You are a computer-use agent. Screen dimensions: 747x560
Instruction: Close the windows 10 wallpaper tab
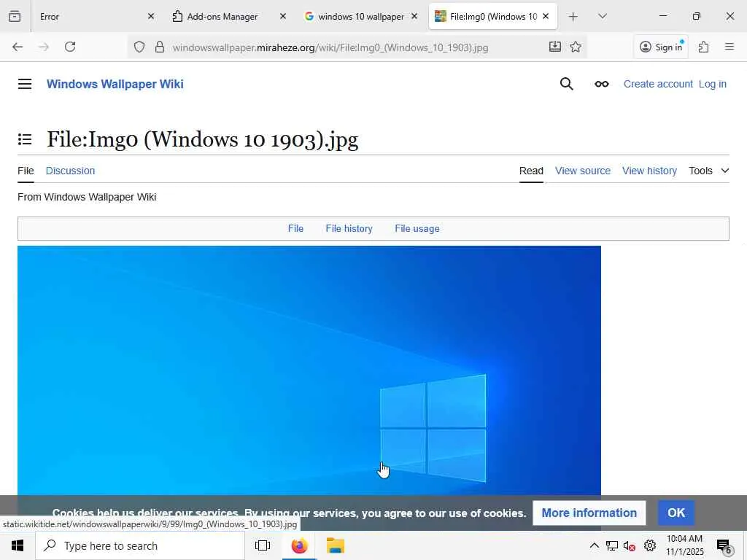[x=414, y=16]
